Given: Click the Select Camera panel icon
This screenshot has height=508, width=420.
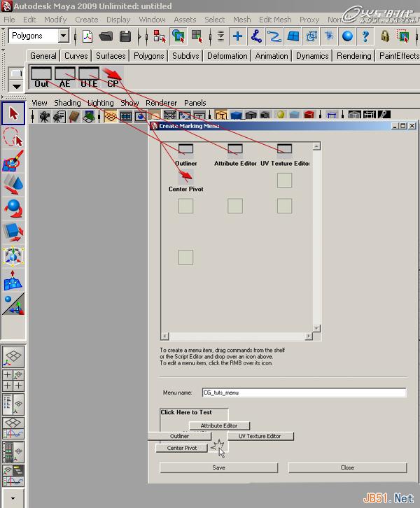Looking at the screenshot, I should 44,115.
